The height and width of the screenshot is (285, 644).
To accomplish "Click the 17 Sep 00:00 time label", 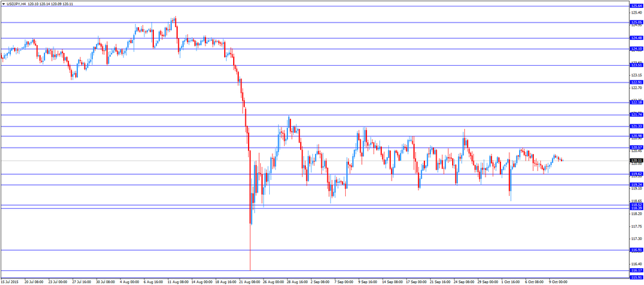I will (x=416, y=282).
